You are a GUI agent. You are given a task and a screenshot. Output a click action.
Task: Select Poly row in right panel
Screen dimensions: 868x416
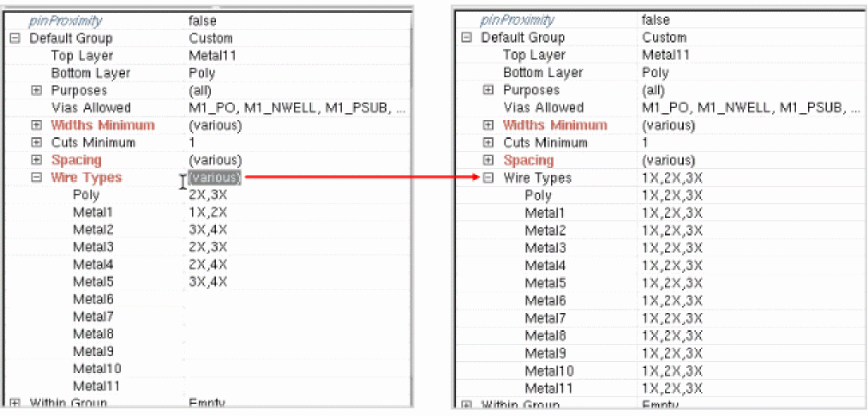pyautogui.click(x=658, y=195)
